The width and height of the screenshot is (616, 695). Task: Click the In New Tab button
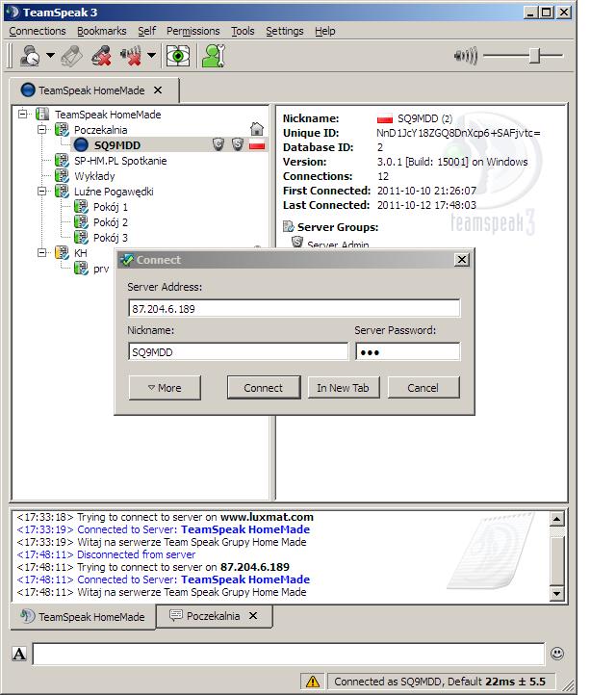[343, 388]
